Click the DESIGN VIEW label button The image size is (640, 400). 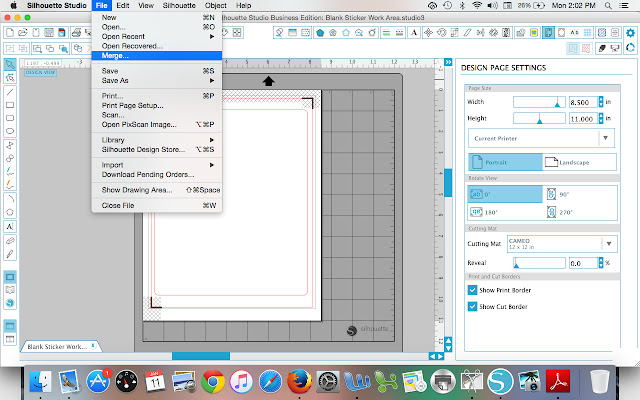pyautogui.click(x=40, y=72)
